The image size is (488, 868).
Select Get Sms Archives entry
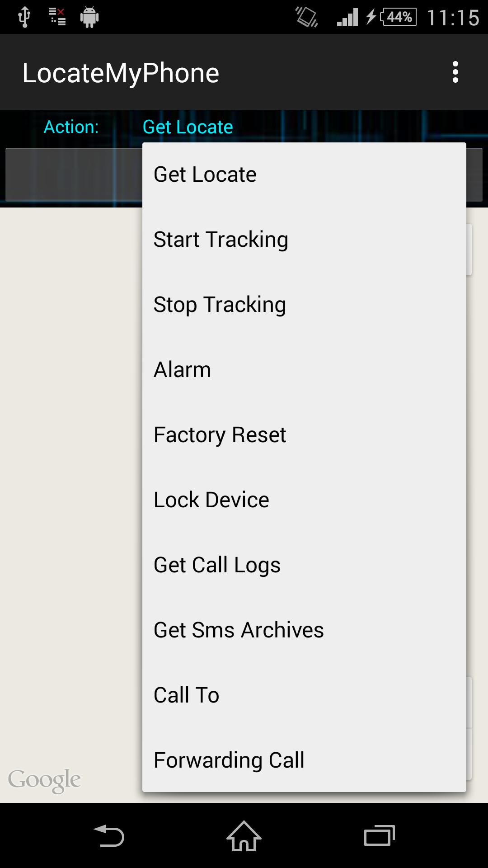pos(304,630)
